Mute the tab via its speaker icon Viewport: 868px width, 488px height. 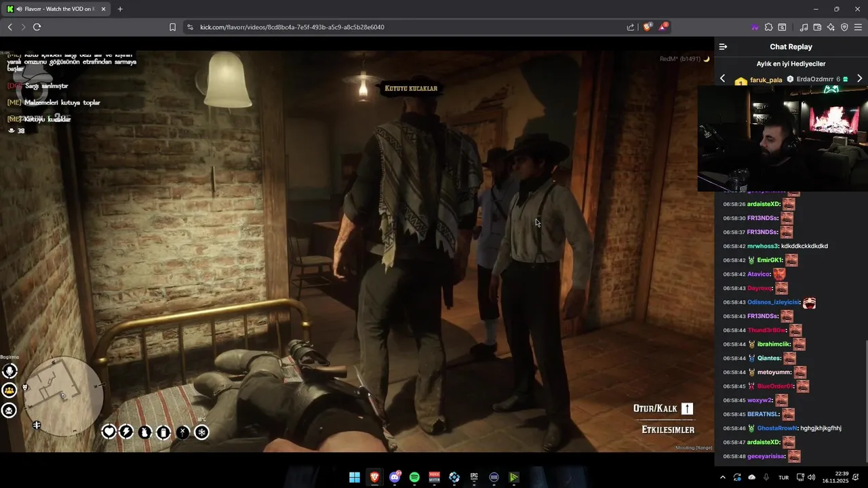[x=19, y=9]
